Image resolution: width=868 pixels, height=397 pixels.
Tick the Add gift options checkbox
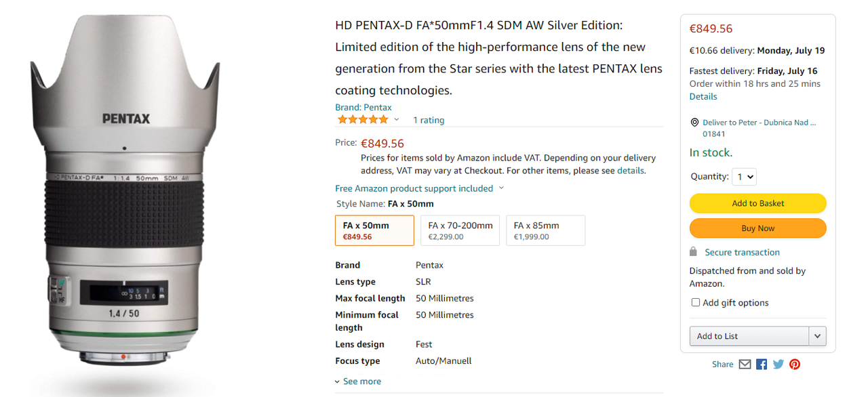pos(695,303)
